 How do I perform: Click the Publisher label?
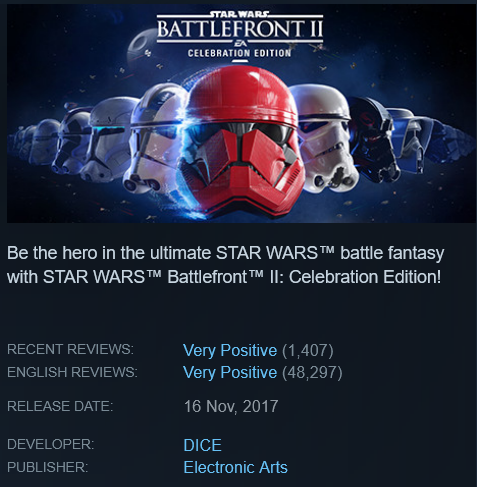[x=48, y=467]
